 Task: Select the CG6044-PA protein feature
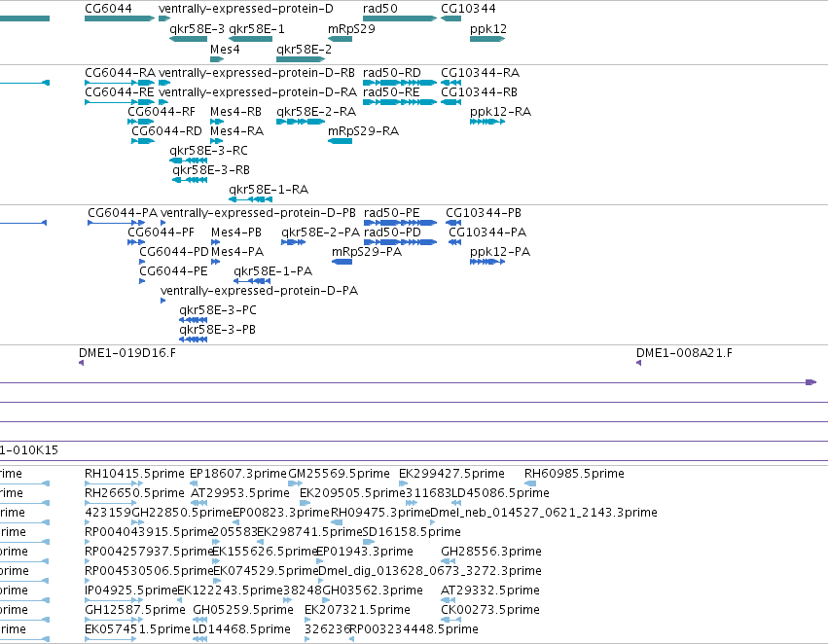pos(116,223)
